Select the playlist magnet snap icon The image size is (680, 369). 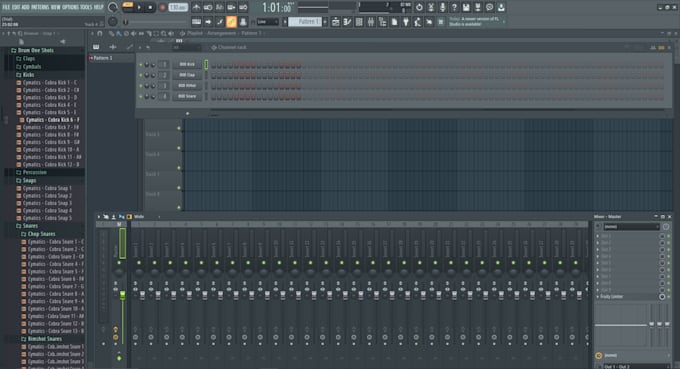tap(100, 33)
